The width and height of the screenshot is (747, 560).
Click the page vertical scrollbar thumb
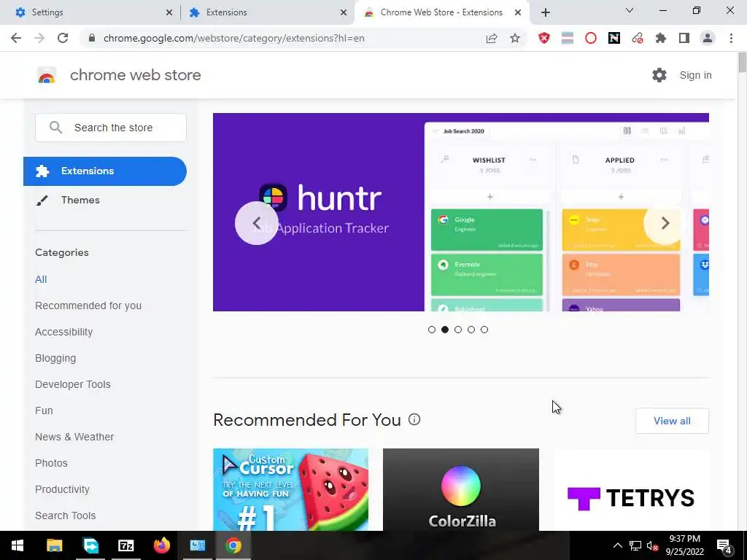pyautogui.click(x=742, y=63)
